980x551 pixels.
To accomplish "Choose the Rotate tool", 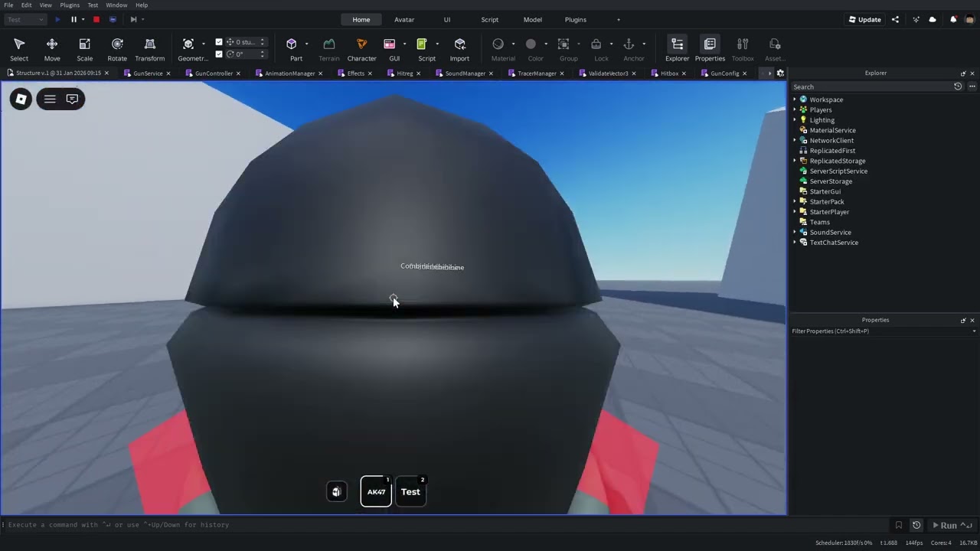I will 117,49.
